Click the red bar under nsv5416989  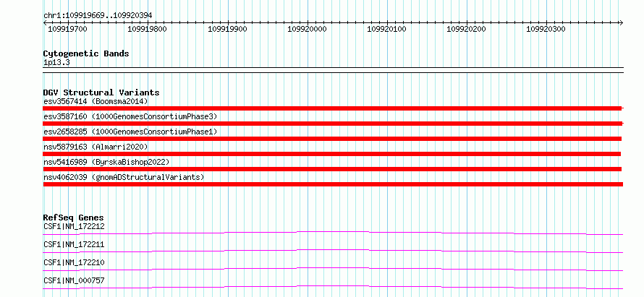click(332, 169)
